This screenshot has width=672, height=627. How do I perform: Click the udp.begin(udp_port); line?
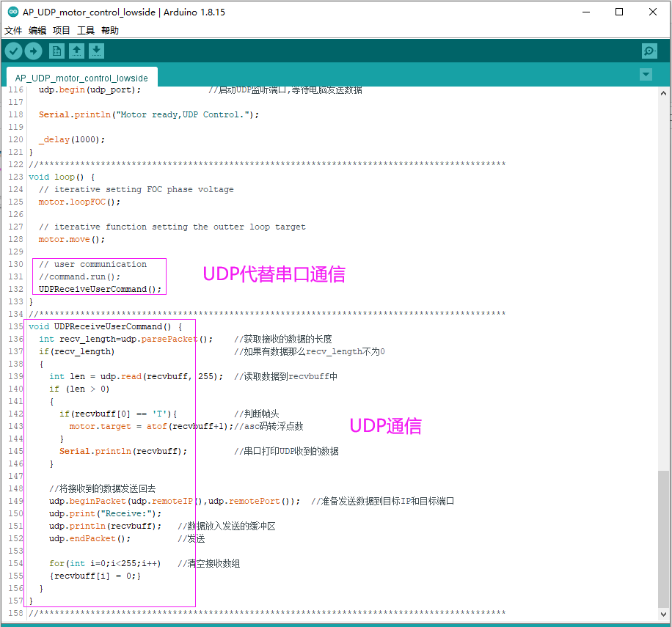point(90,89)
